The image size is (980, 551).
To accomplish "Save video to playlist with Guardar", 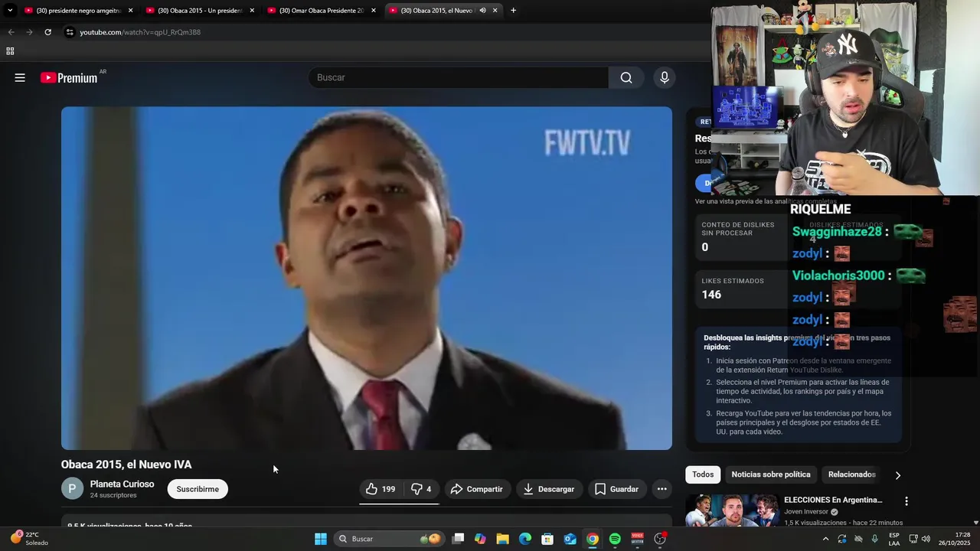I will click(616, 489).
